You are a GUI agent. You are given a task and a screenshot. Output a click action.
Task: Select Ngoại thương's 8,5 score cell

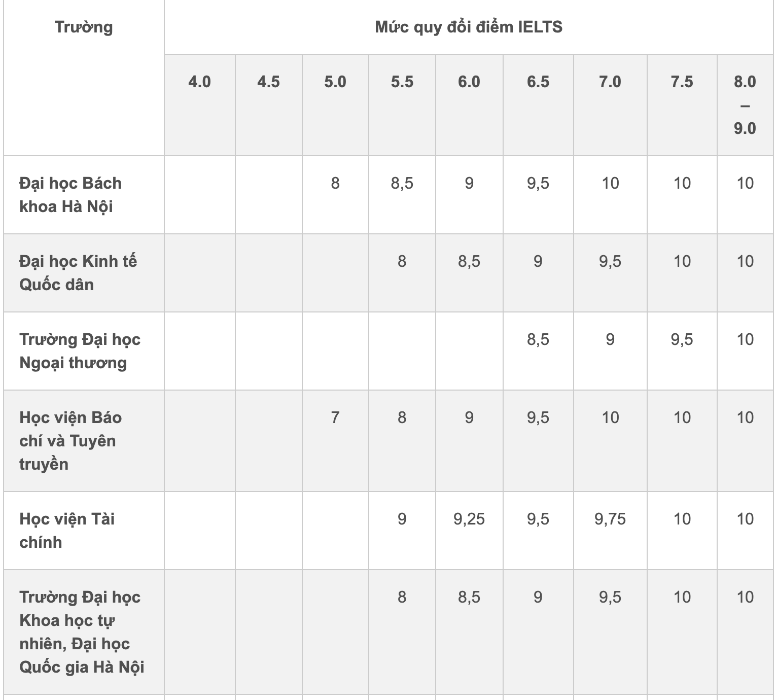[x=538, y=339]
